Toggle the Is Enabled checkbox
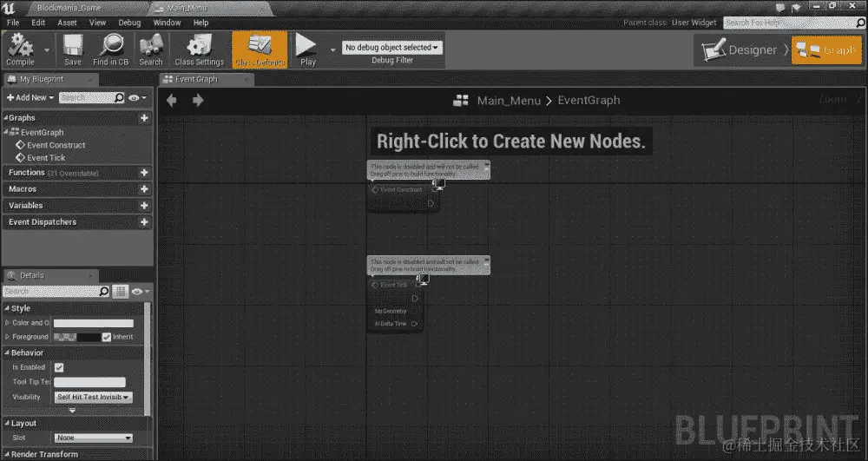The image size is (868, 461). 59,367
